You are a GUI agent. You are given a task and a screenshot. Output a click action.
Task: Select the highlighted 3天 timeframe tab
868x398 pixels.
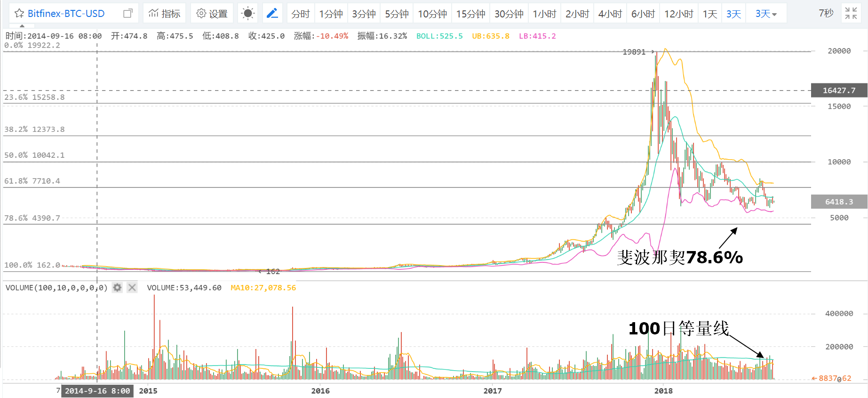733,14
